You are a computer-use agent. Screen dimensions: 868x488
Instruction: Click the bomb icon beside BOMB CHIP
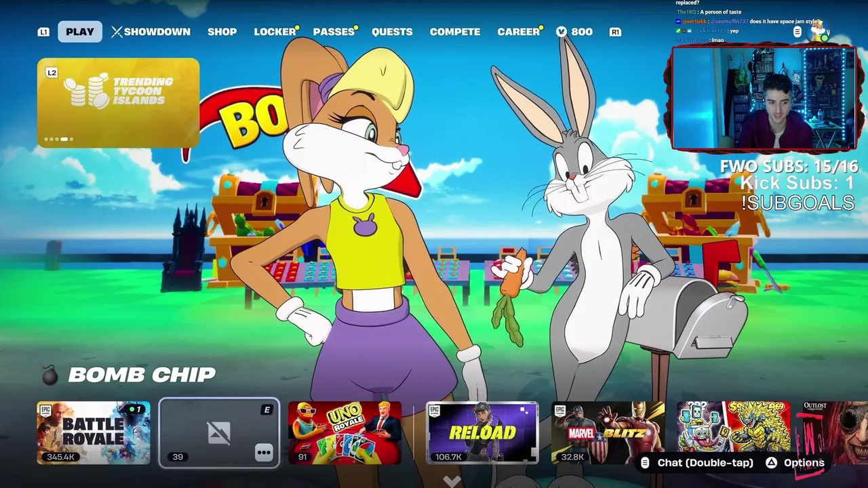point(50,374)
